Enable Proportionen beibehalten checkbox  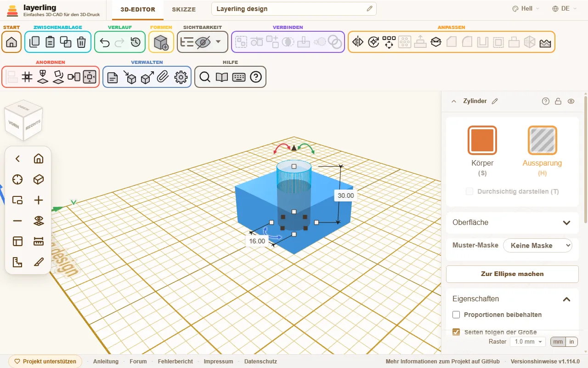(x=456, y=315)
